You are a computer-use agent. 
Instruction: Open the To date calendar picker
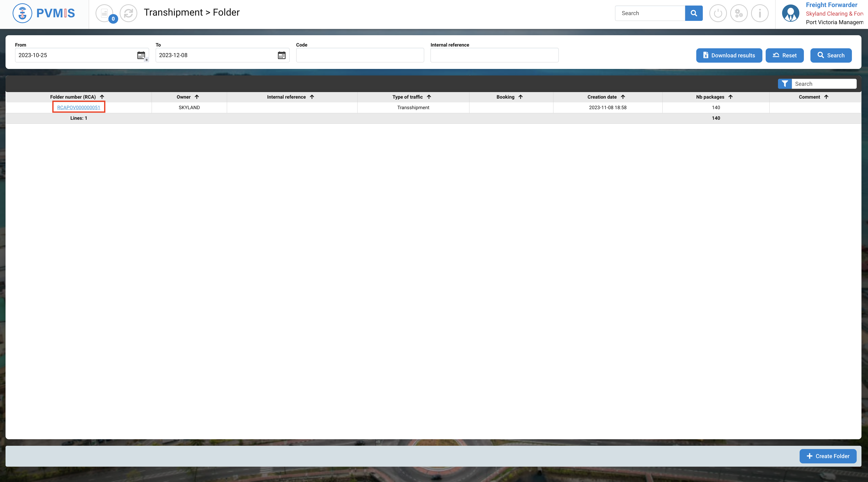click(281, 55)
